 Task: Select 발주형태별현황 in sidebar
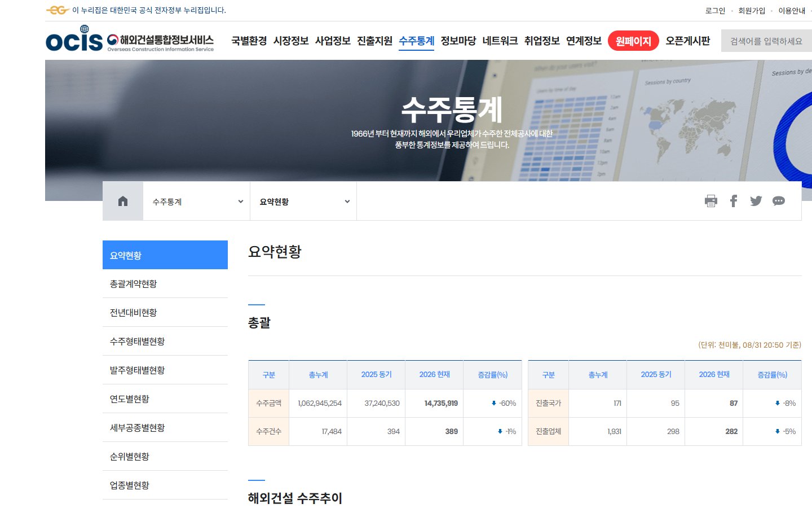click(165, 370)
